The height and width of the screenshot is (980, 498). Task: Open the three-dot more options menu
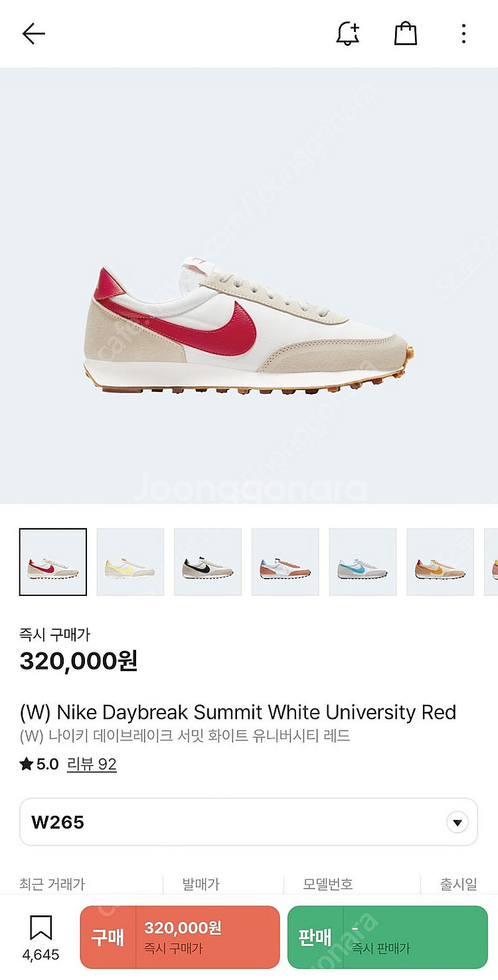[463, 33]
